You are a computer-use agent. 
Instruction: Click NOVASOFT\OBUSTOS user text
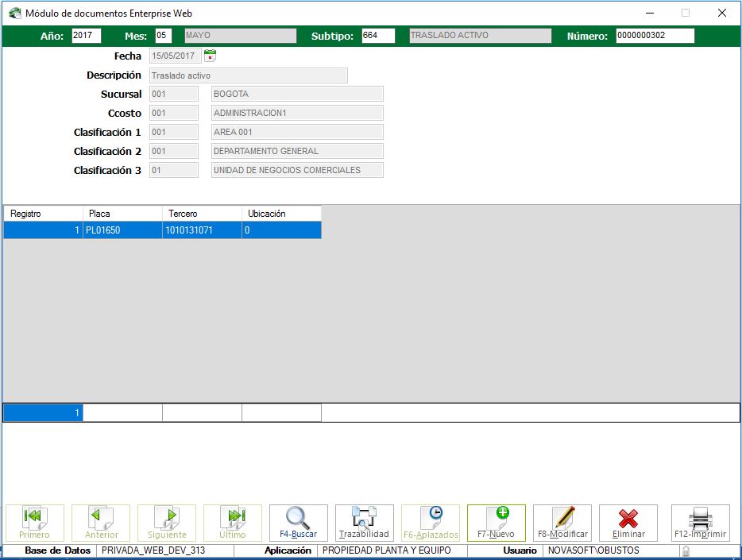(x=593, y=550)
